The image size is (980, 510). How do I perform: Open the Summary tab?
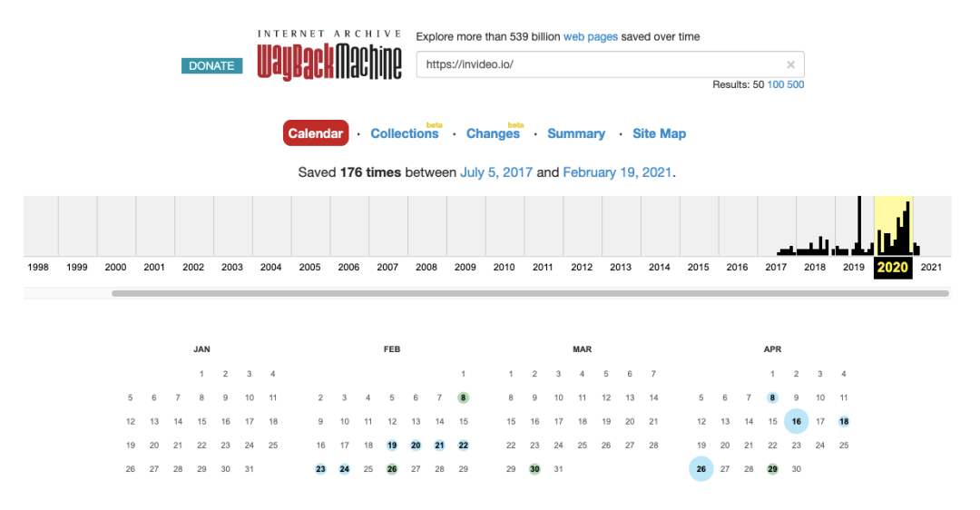576,133
